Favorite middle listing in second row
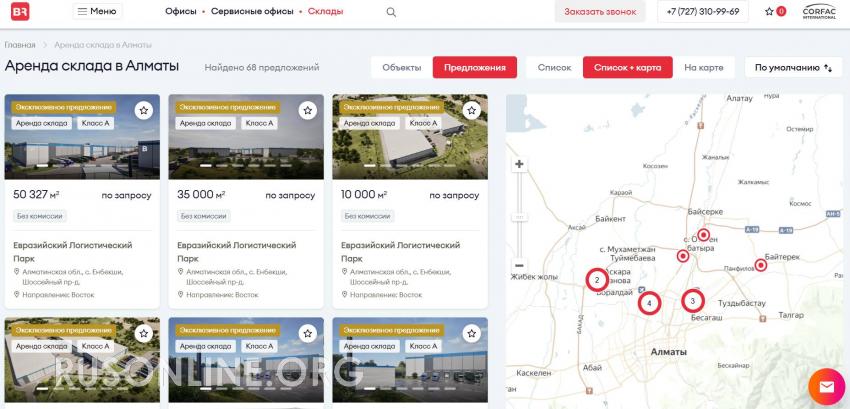Viewport: 850px width, 409px height. click(308, 334)
